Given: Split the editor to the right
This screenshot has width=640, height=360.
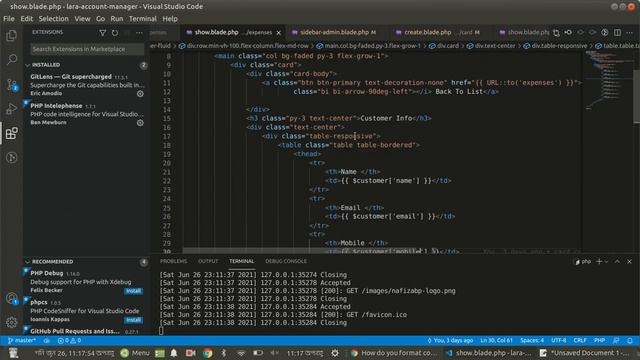Looking at the screenshot, I should tap(618, 32).
